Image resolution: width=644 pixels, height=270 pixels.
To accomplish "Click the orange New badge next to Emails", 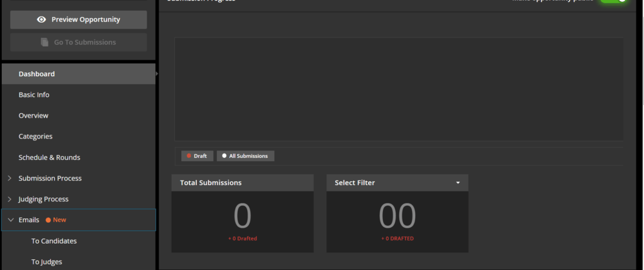I will [x=56, y=220].
